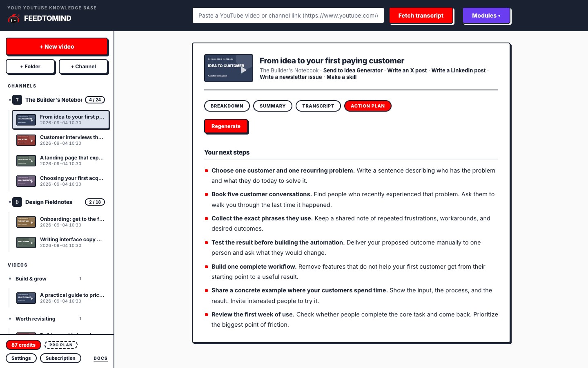The width and height of the screenshot is (588, 368).
Task: Click the Design Fieldnotes channel avatar
Action: [17, 202]
